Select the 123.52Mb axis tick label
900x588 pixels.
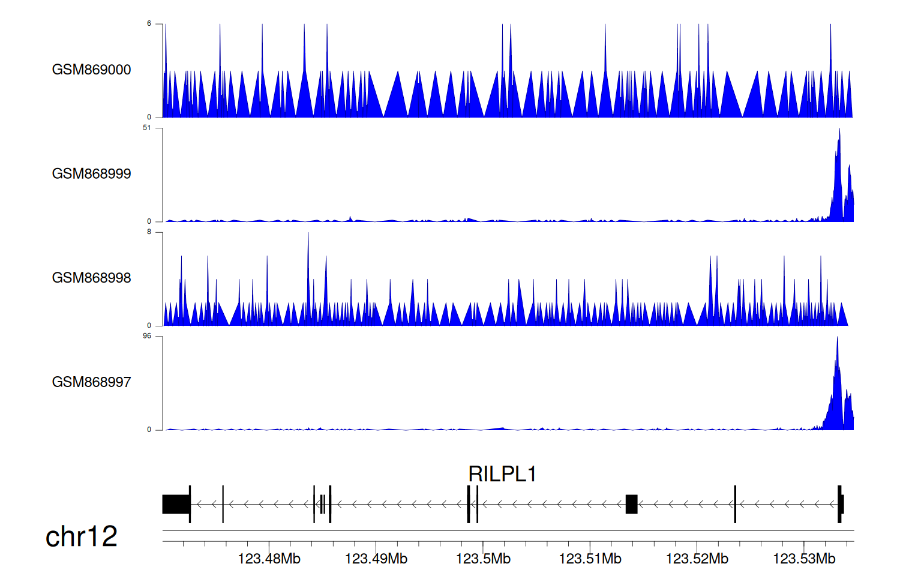[697, 559]
